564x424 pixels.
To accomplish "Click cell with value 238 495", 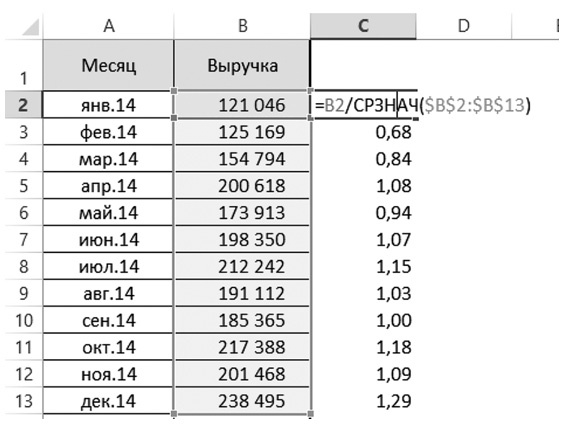I will pyautogui.click(x=242, y=401).
